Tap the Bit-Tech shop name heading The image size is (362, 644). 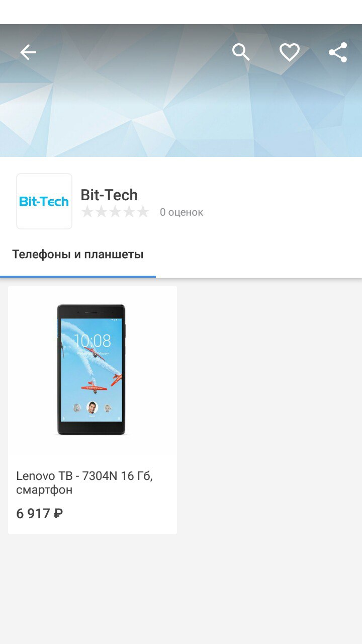point(109,195)
